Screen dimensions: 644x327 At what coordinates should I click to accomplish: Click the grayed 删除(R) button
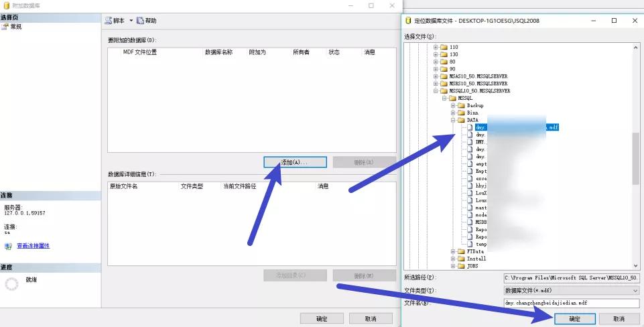(x=364, y=162)
